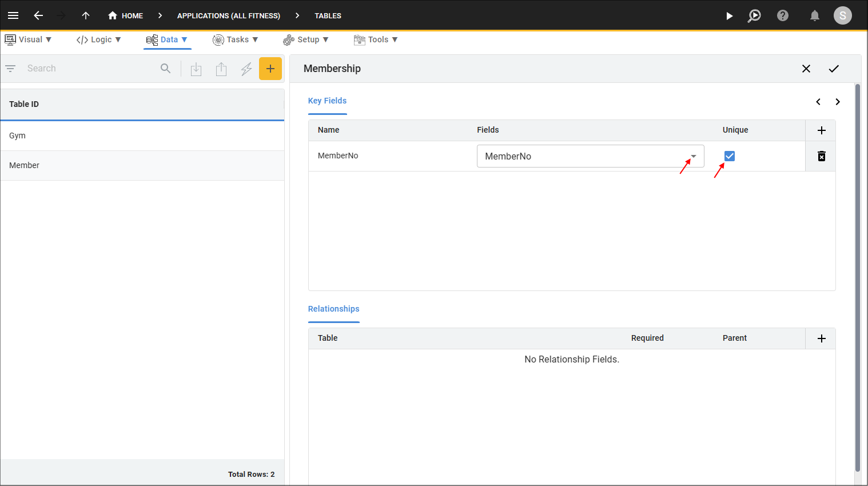Image resolution: width=868 pixels, height=486 pixels.
Task: Open the Tools menu
Action: click(376, 39)
